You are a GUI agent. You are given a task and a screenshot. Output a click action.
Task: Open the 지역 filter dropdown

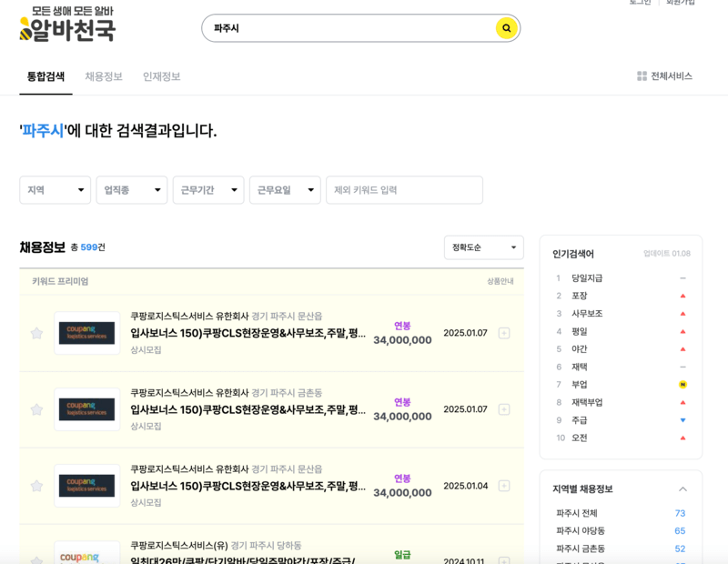[x=55, y=190]
